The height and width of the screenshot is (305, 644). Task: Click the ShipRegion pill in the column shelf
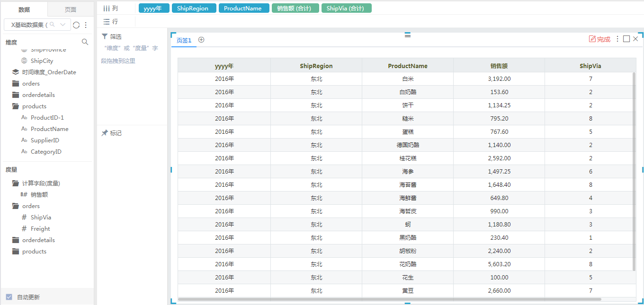(194, 9)
